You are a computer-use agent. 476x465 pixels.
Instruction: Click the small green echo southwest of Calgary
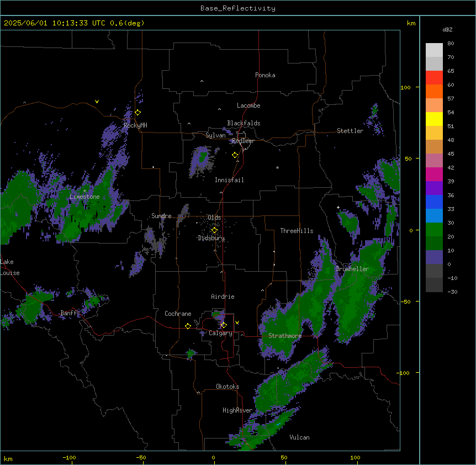[191, 353]
